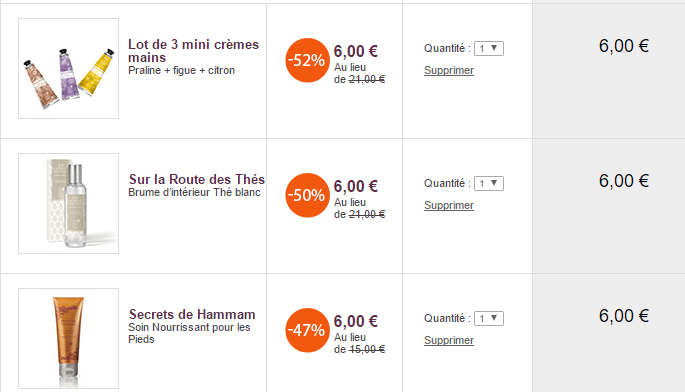Expand quantity dropdown for mini crèmes mains

(489, 49)
